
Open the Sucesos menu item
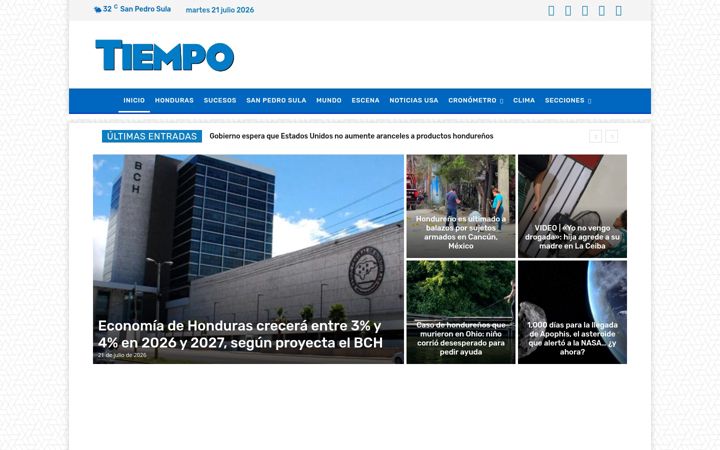220,101
